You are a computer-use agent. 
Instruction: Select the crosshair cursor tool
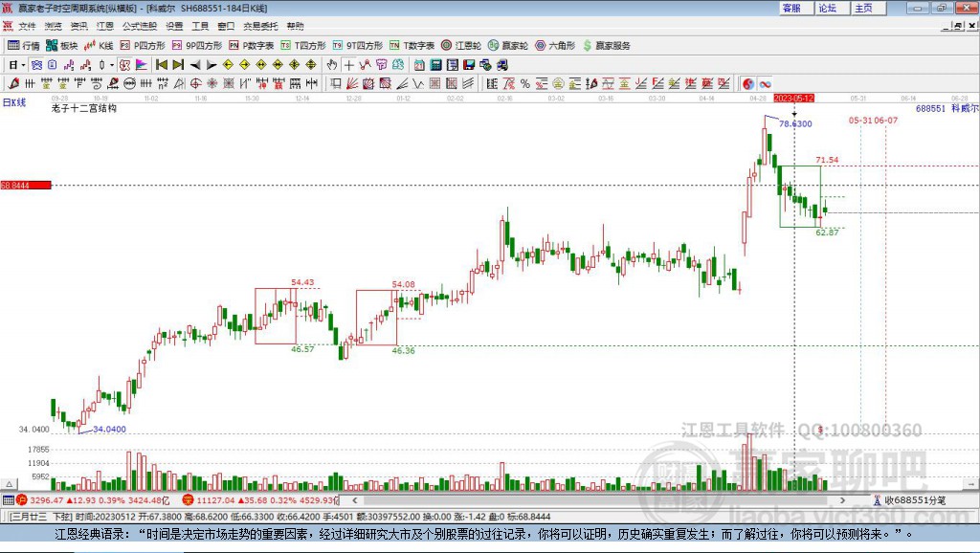pyautogui.click(x=349, y=65)
